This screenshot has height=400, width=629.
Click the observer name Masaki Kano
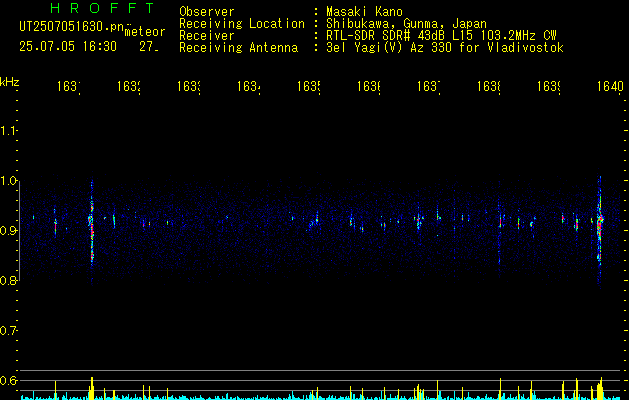coord(364,11)
